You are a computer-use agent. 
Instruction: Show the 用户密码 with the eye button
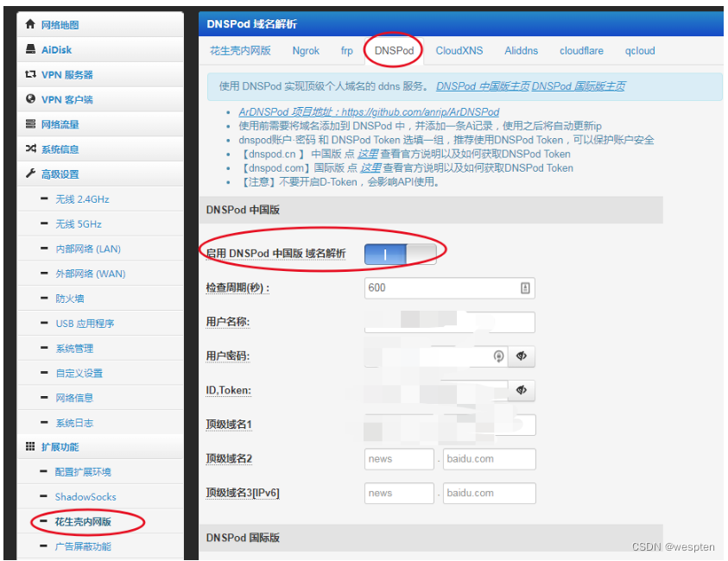pyautogui.click(x=522, y=356)
